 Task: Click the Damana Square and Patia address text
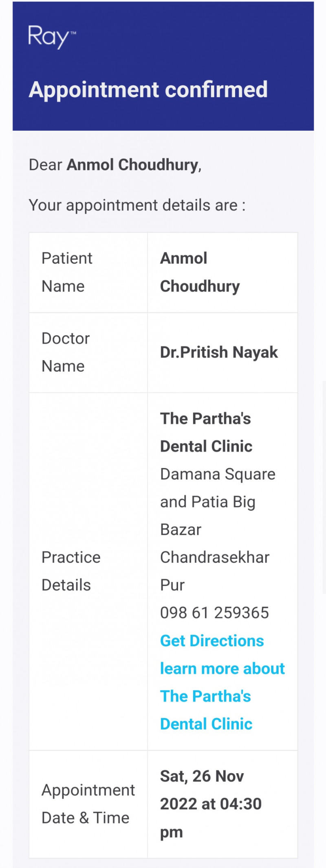pyautogui.click(x=218, y=488)
